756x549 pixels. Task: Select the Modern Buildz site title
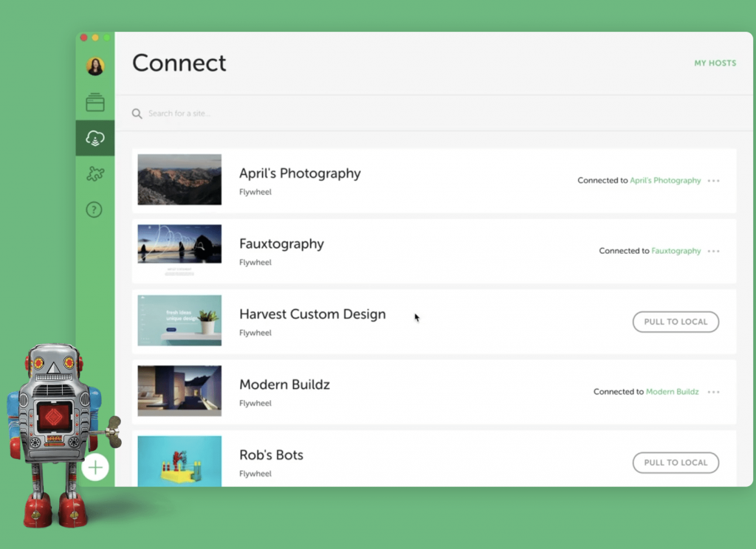[284, 384]
